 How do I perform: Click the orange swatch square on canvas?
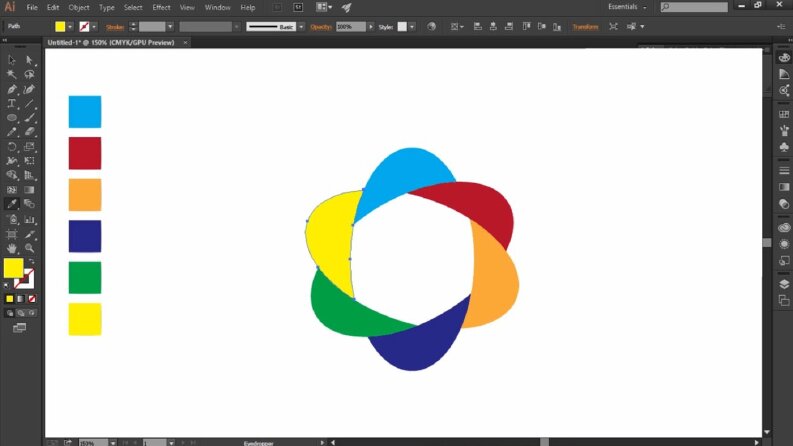[x=85, y=195]
